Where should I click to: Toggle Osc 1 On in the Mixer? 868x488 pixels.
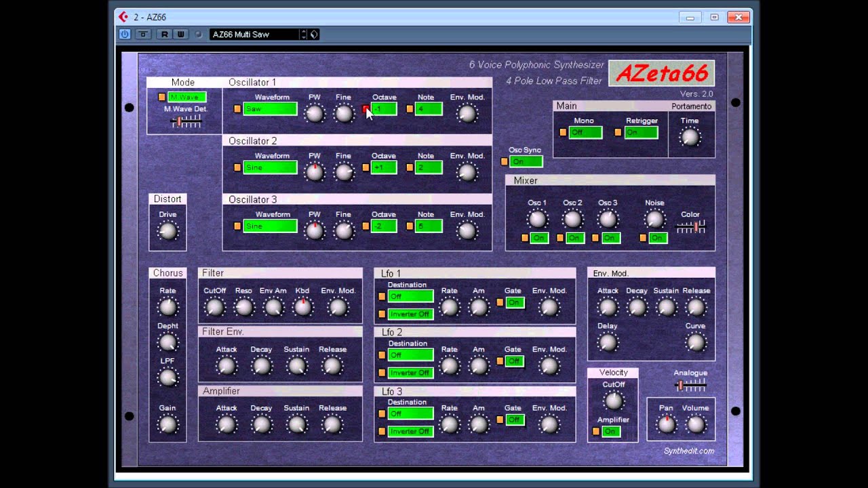pyautogui.click(x=539, y=238)
